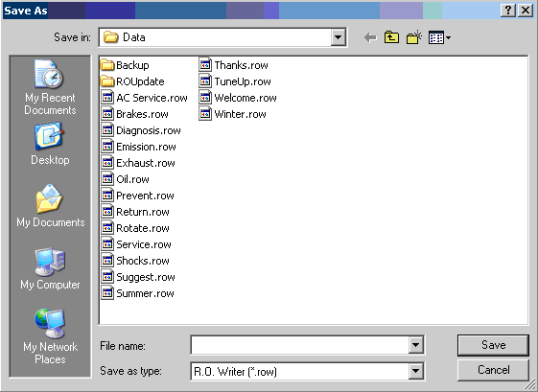Go up one folder level

pyautogui.click(x=391, y=37)
